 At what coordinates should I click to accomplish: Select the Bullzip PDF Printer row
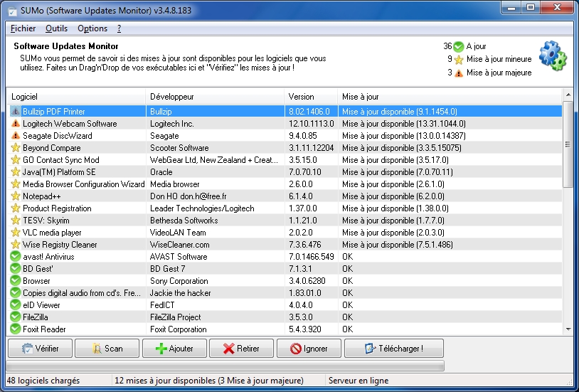click(x=285, y=111)
